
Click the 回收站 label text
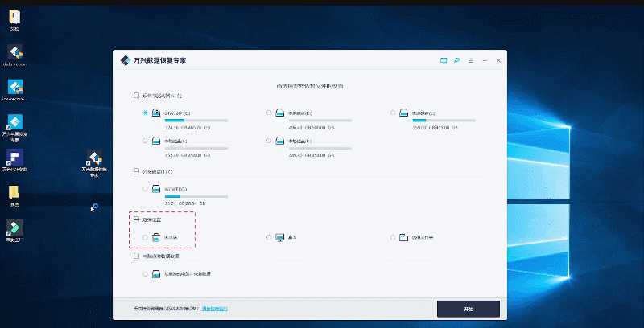tap(171, 237)
